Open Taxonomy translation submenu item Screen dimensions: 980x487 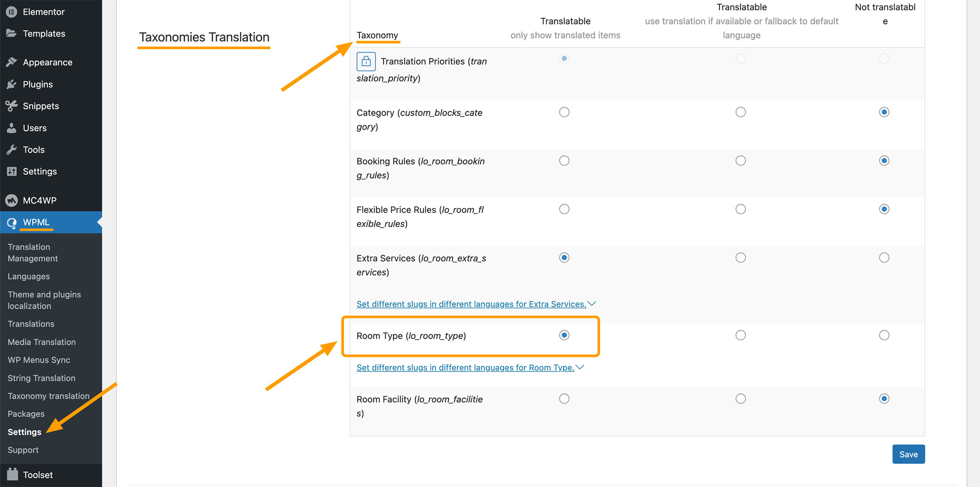(x=48, y=396)
